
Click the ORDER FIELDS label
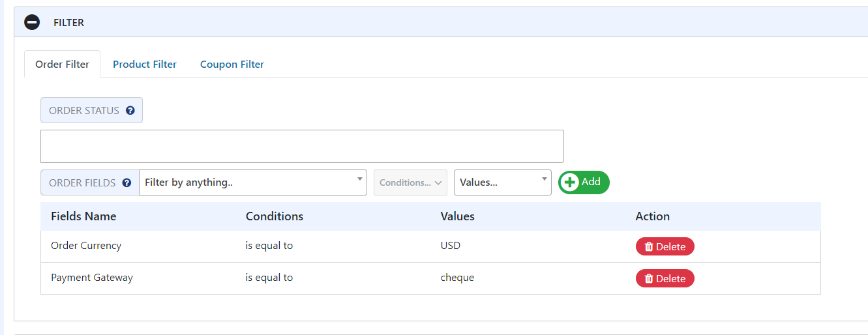coord(82,183)
